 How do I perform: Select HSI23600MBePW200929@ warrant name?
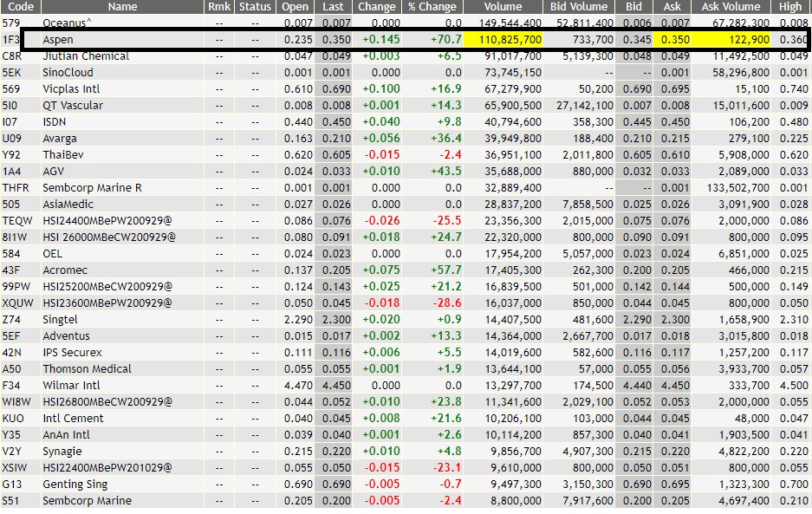pyautogui.click(x=107, y=303)
